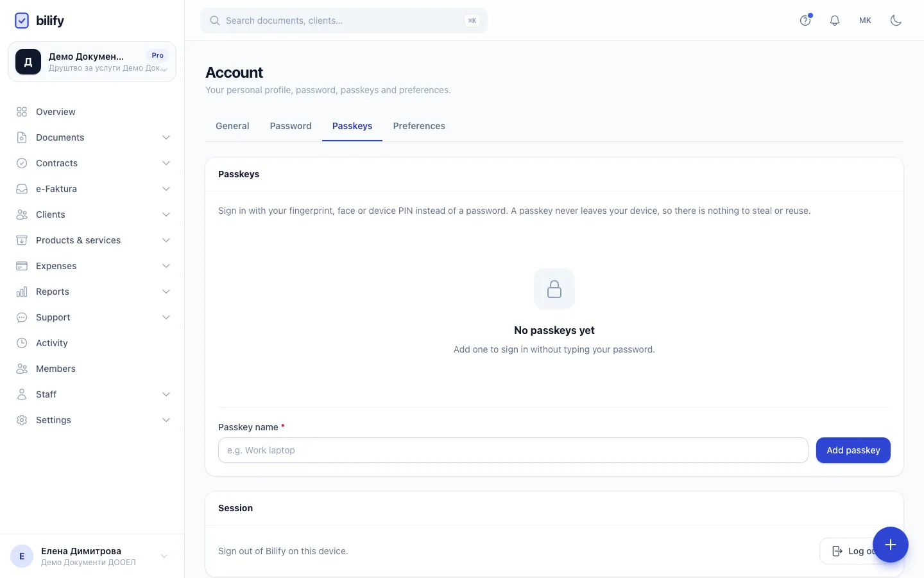
Task: Switch language via MK button
Action: (x=865, y=21)
